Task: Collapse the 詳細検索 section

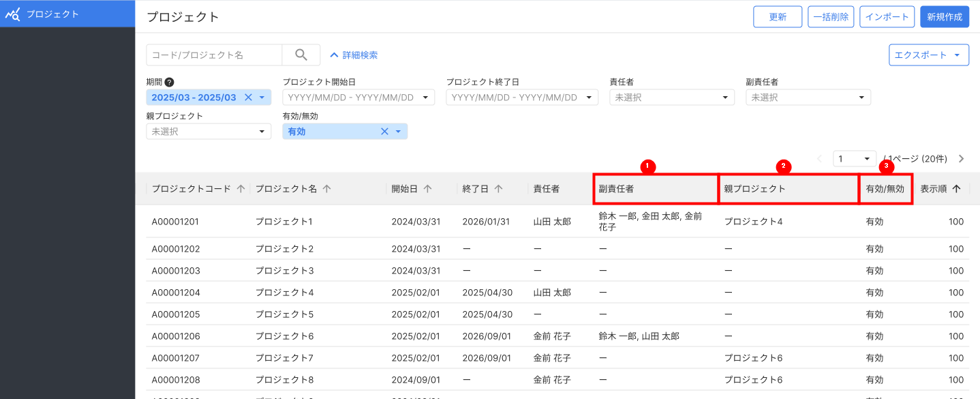Action: 354,55
